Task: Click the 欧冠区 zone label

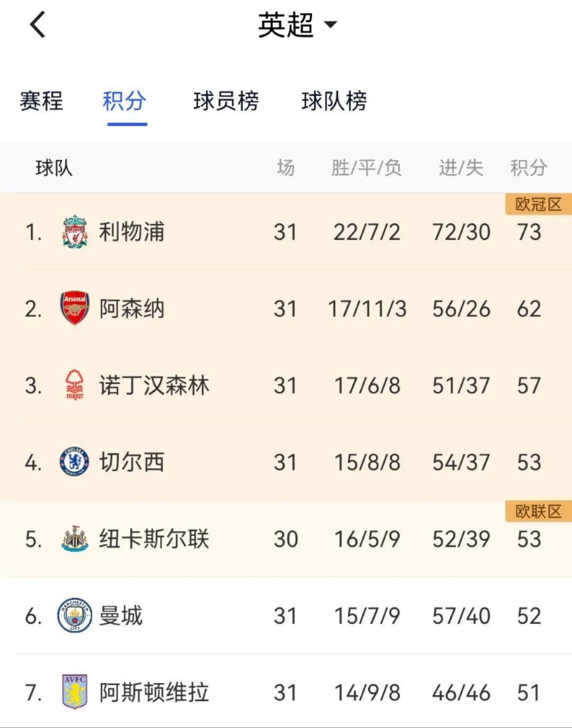Action: click(x=539, y=204)
